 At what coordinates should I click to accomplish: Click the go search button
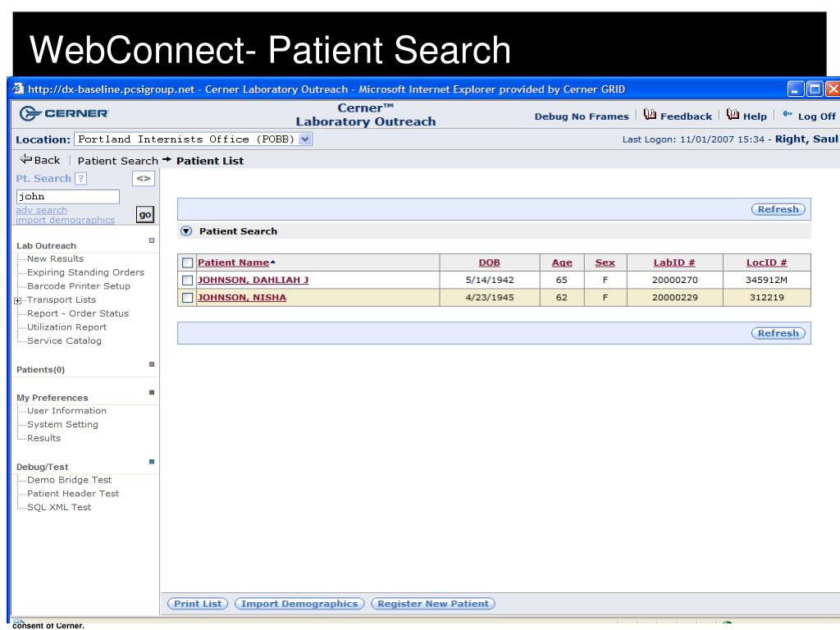tap(144, 215)
